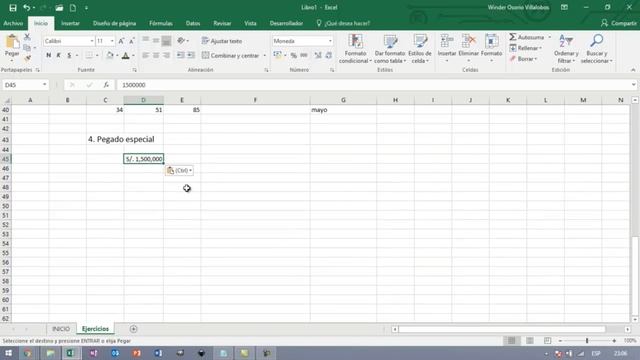Open the Archivo menu

pyautogui.click(x=13, y=23)
